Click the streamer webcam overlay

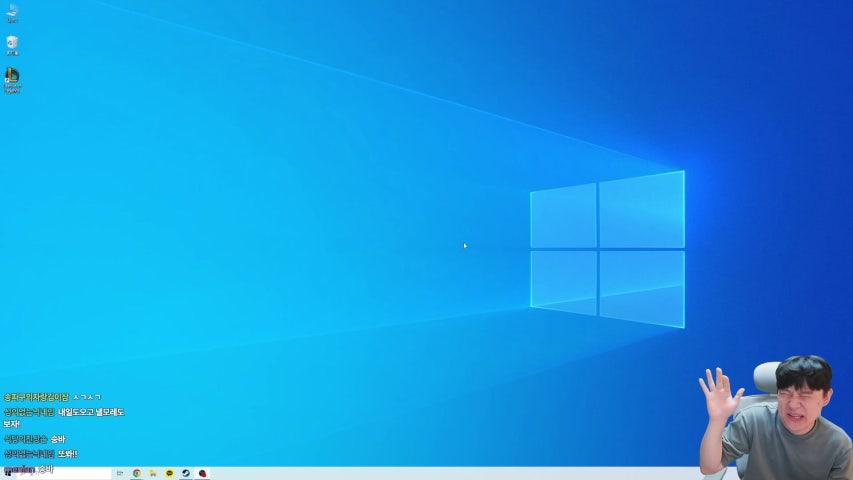[x=776, y=417]
